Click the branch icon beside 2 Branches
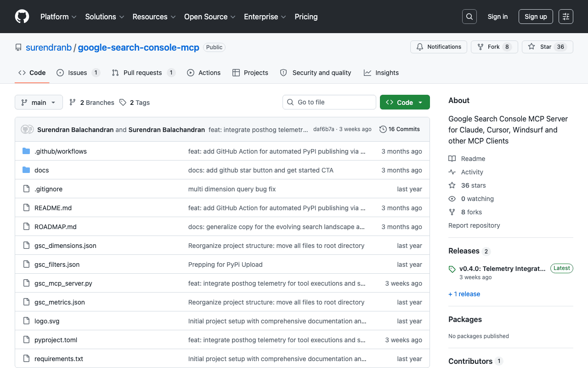This screenshot has height=368, width=588. [x=73, y=103]
